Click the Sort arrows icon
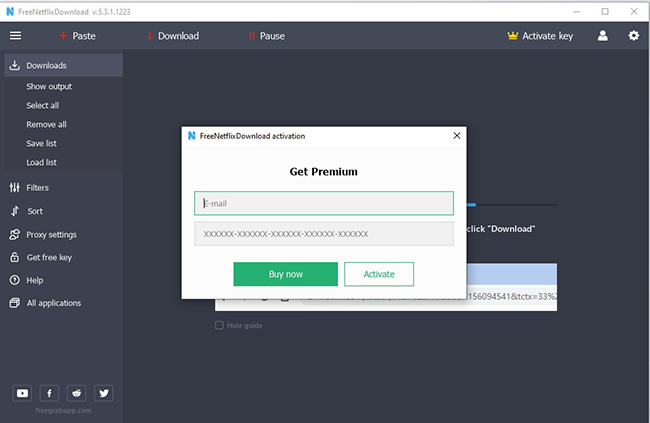This screenshot has width=650, height=423. (x=15, y=211)
